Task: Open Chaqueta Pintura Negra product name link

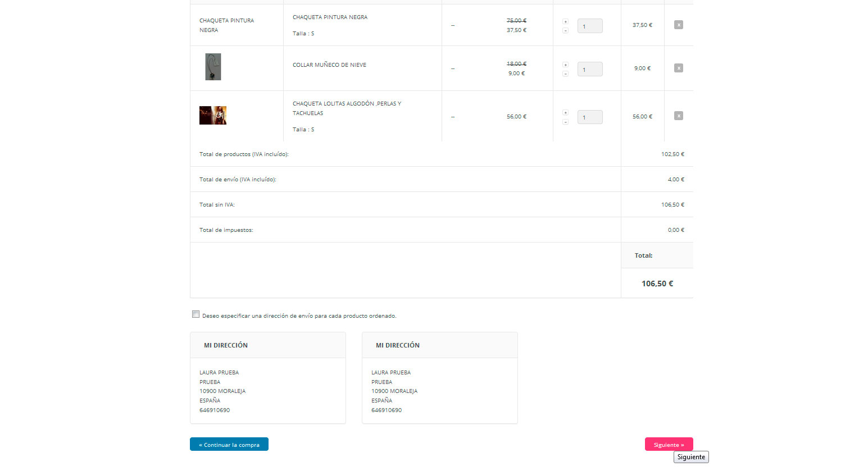Action: [330, 17]
